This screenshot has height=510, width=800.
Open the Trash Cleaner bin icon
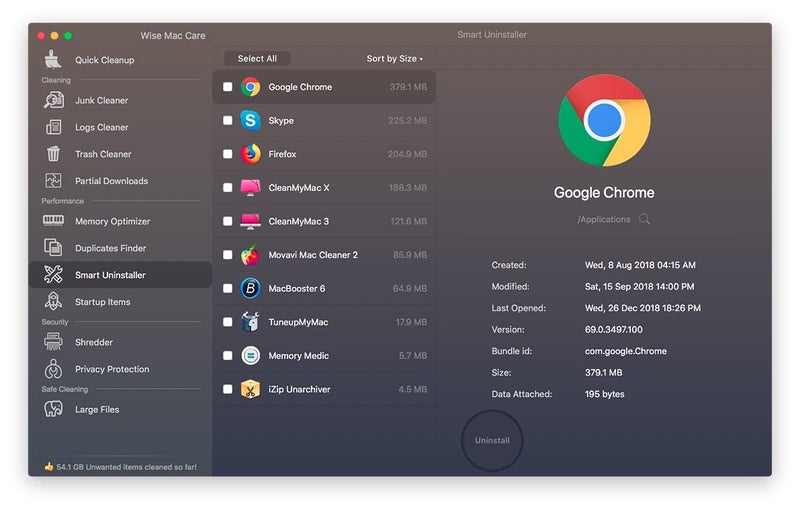tap(54, 154)
